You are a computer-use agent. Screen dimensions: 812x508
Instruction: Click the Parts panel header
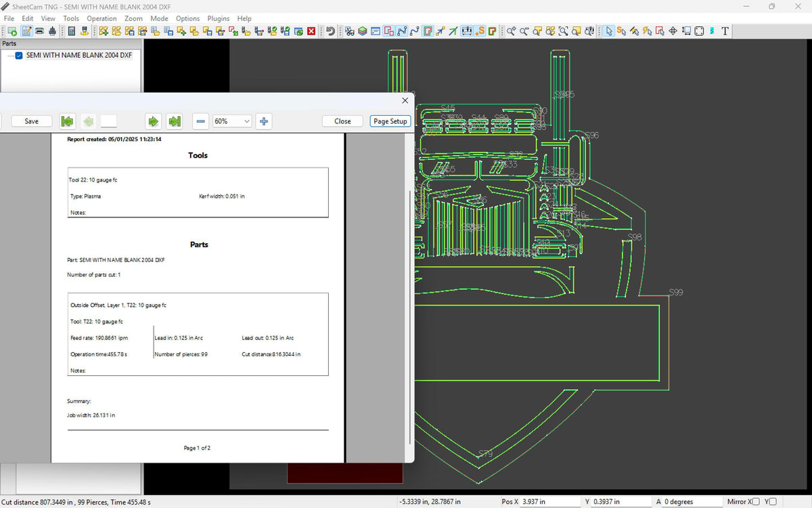(x=70, y=43)
